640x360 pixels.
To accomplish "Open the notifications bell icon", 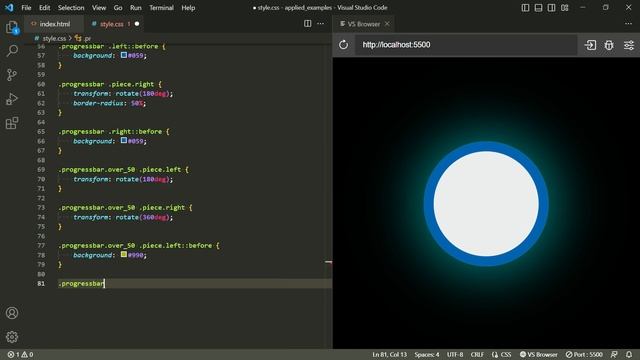I will tap(629, 354).
